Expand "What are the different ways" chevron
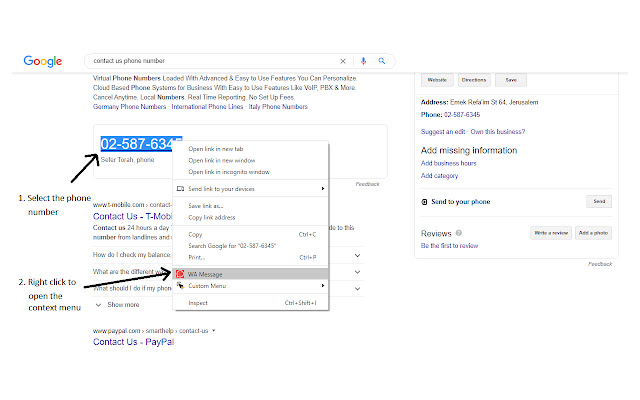 (x=357, y=272)
